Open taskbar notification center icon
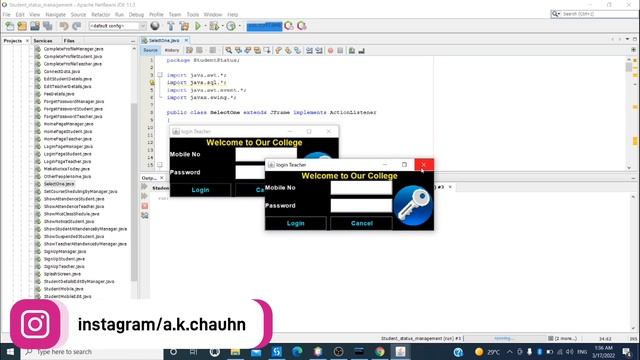 tap(627, 351)
